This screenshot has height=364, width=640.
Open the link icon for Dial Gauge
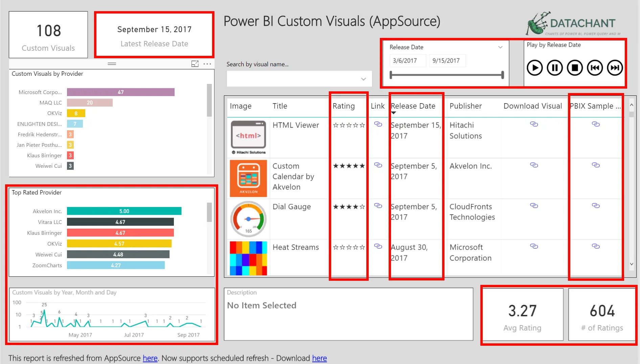click(x=378, y=206)
